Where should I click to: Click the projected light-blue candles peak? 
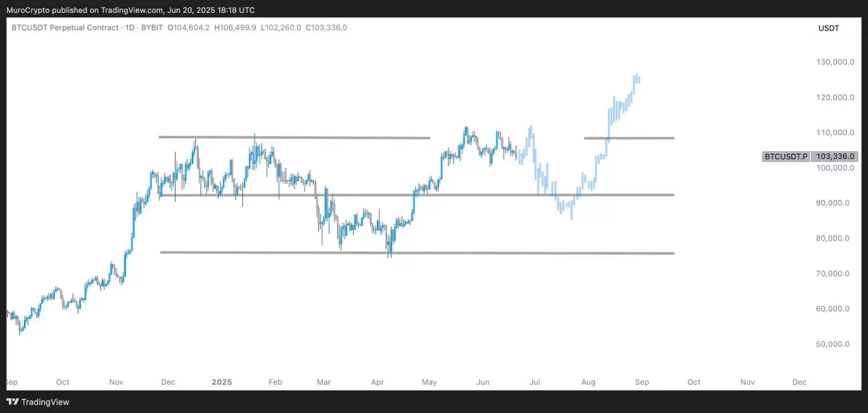tap(636, 75)
